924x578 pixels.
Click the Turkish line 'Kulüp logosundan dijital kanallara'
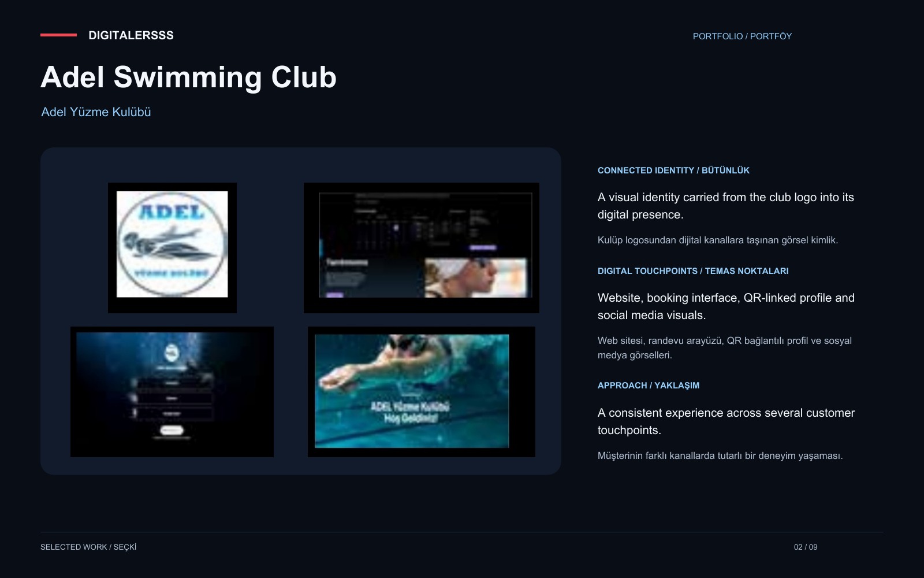click(x=718, y=240)
